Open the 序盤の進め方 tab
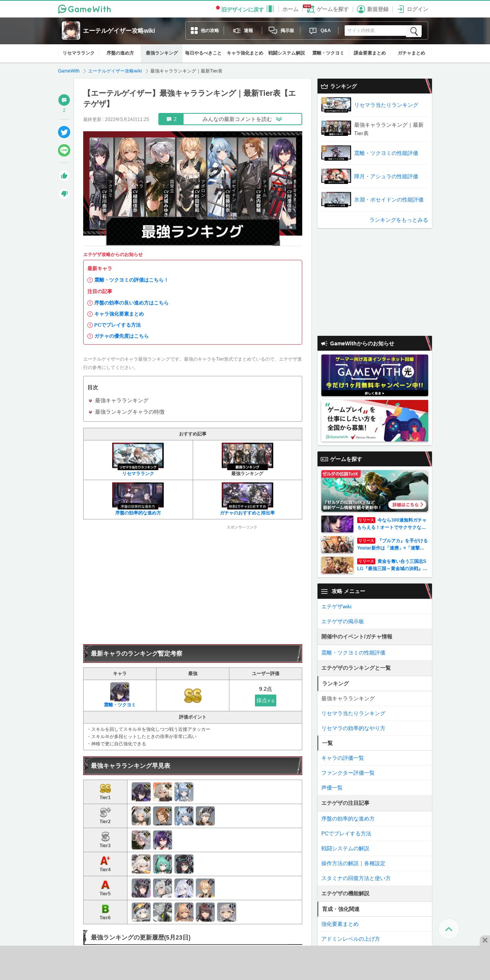 [x=120, y=53]
